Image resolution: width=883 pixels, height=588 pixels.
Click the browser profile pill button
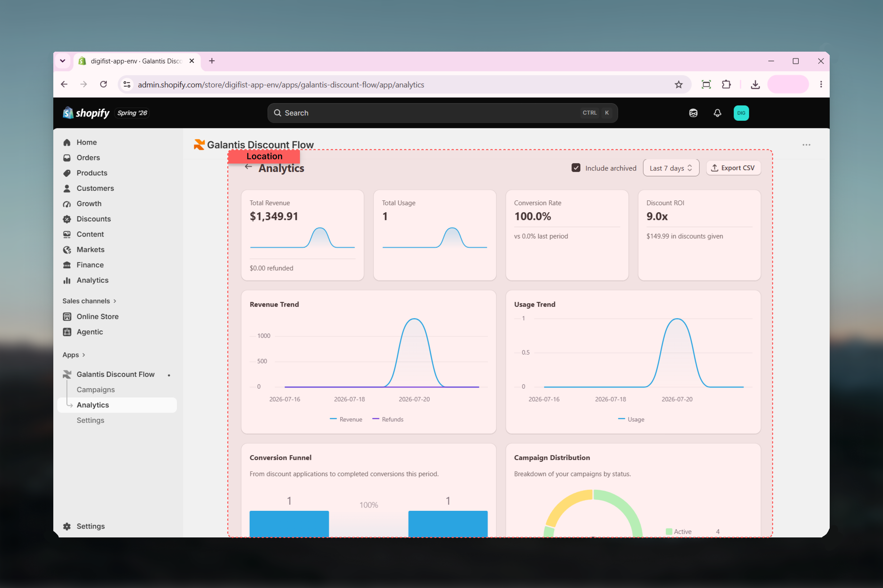pyautogui.click(x=788, y=84)
